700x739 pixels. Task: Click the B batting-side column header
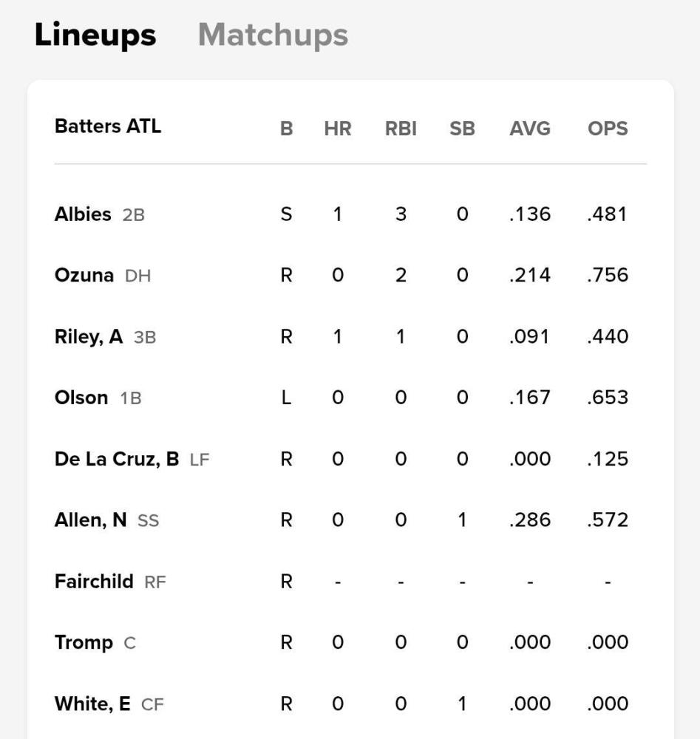coord(286,129)
